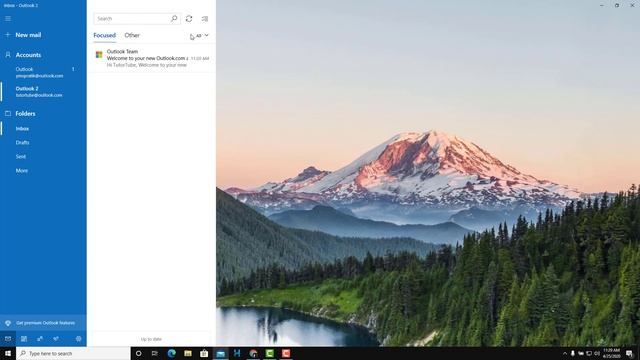
Task: Click Get premium Outlook features link
Action: pos(43,323)
